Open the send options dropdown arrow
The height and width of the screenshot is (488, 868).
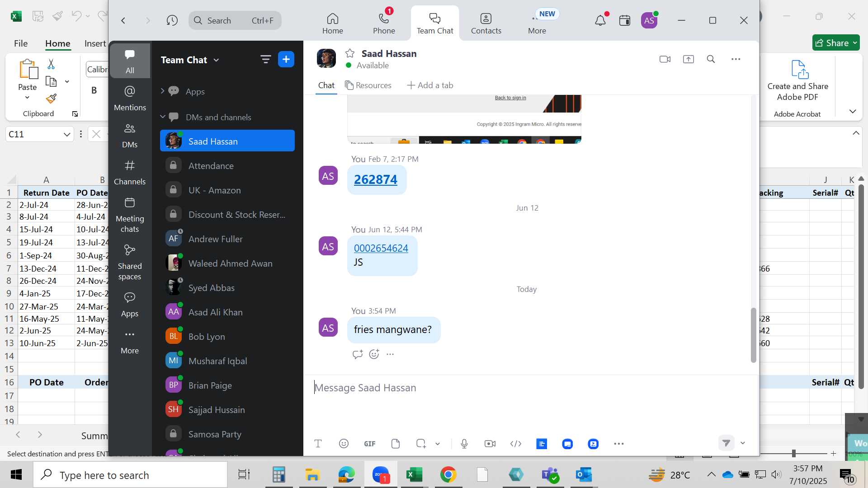pos(743,443)
